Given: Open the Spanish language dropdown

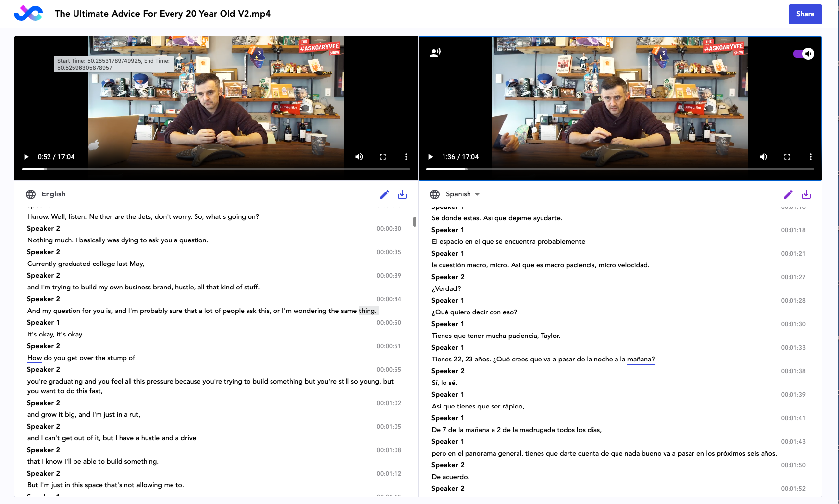Looking at the screenshot, I should 463,194.
